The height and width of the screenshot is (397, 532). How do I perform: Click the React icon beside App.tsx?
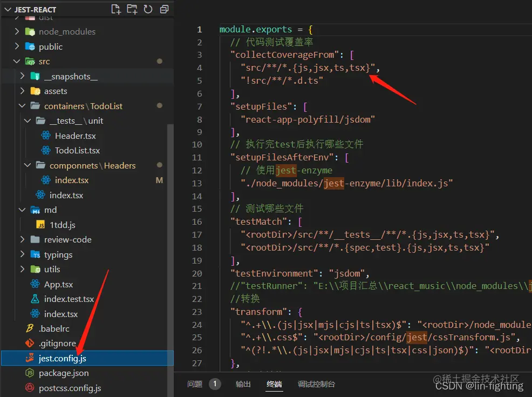click(x=35, y=284)
